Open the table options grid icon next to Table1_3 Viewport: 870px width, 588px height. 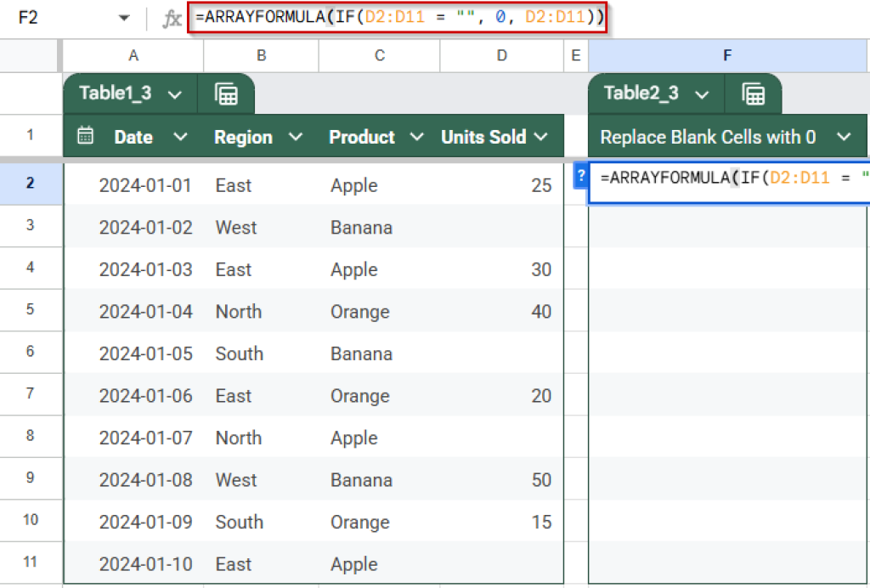pos(226,95)
